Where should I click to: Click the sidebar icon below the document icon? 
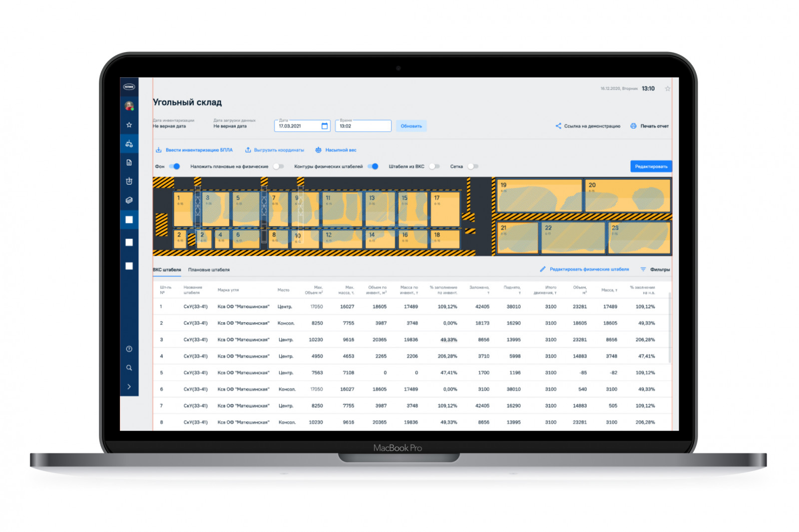[x=129, y=181]
